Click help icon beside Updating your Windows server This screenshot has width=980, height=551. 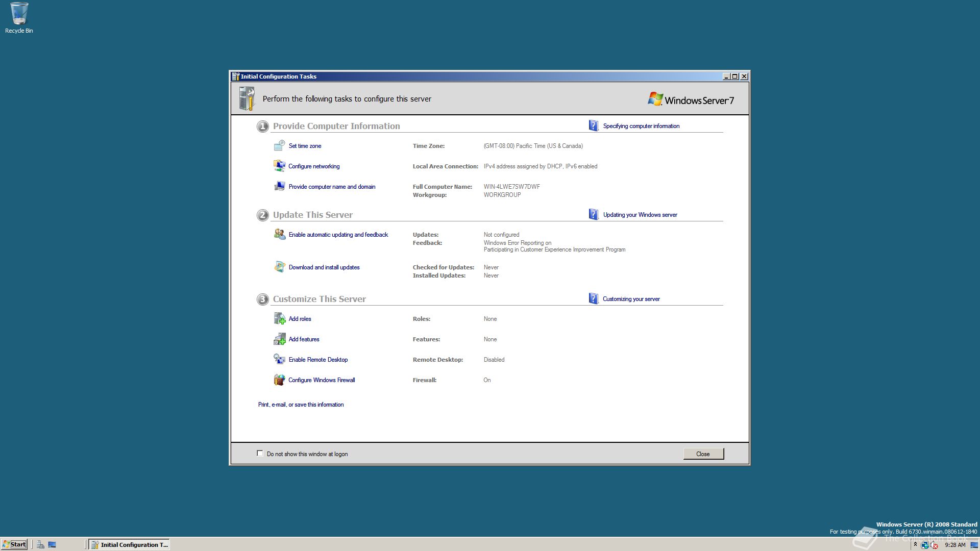tap(593, 215)
